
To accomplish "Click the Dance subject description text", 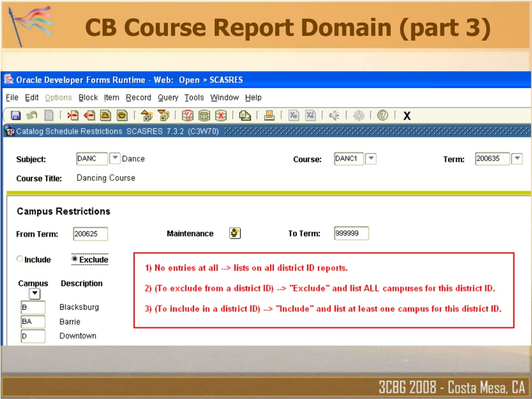I will (133, 159).
